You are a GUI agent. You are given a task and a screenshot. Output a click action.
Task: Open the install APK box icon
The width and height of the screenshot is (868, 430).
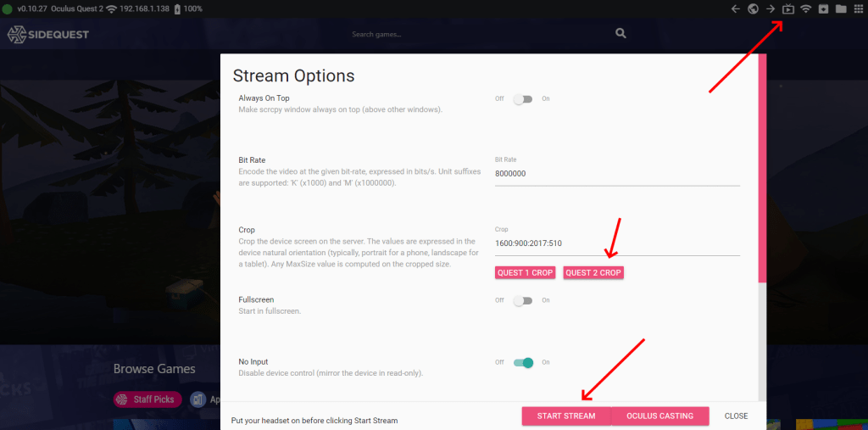coord(823,8)
